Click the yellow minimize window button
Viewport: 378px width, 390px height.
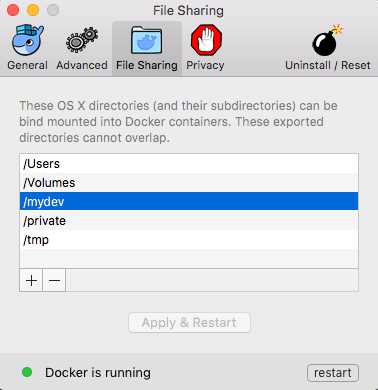[33, 10]
